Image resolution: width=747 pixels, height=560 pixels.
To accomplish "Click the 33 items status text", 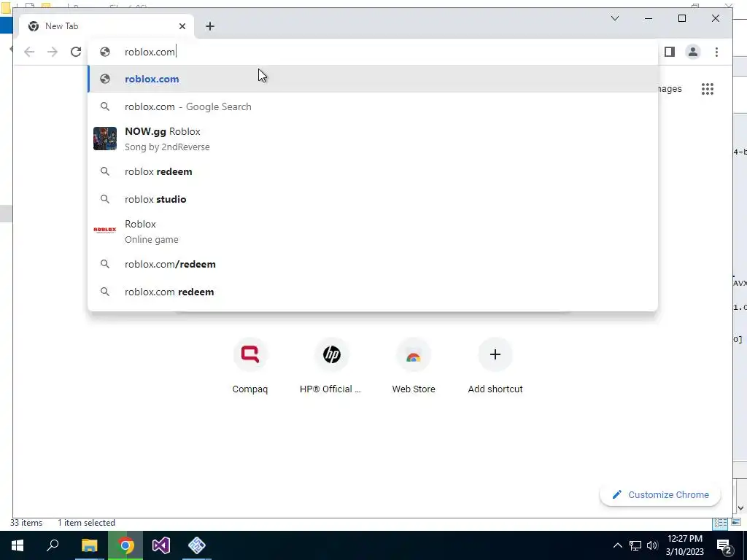I will (26, 523).
